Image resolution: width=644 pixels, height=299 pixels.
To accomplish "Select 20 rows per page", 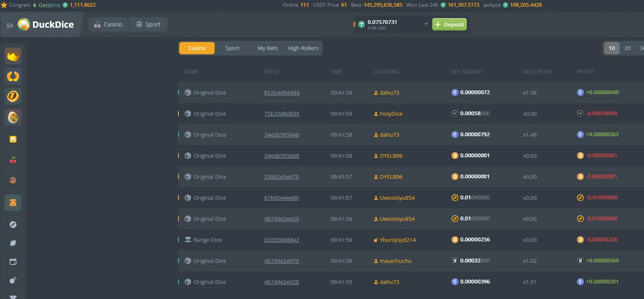I will [x=627, y=48].
